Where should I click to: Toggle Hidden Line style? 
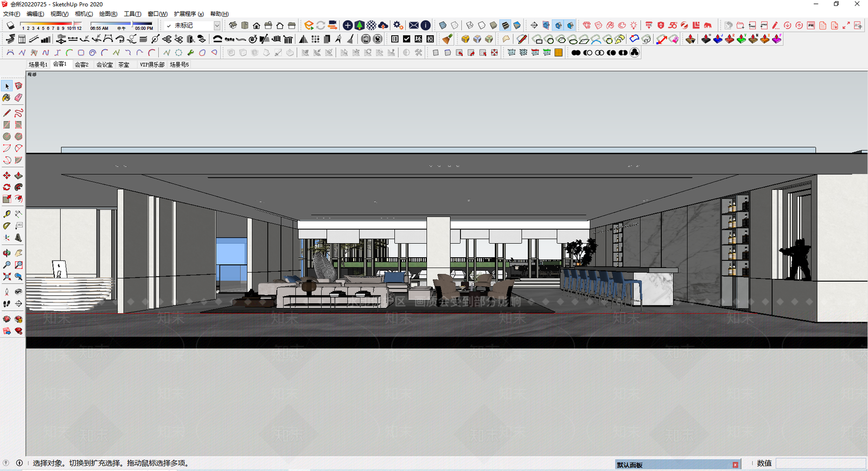(482, 26)
